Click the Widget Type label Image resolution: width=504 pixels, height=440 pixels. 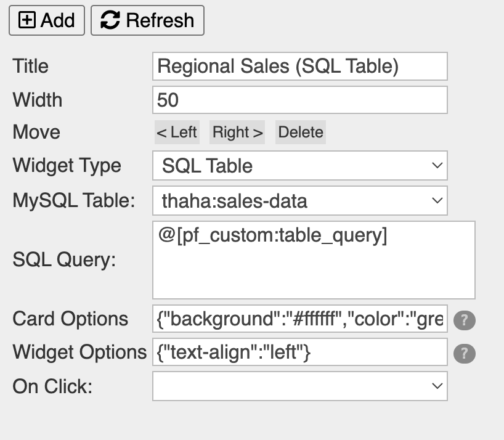tap(67, 166)
